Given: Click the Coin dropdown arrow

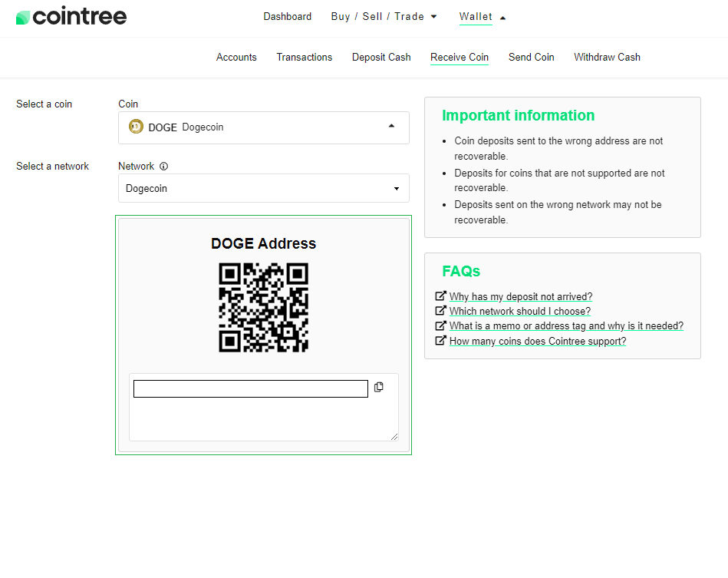Looking at the screenshot, I should pos(391,126).
